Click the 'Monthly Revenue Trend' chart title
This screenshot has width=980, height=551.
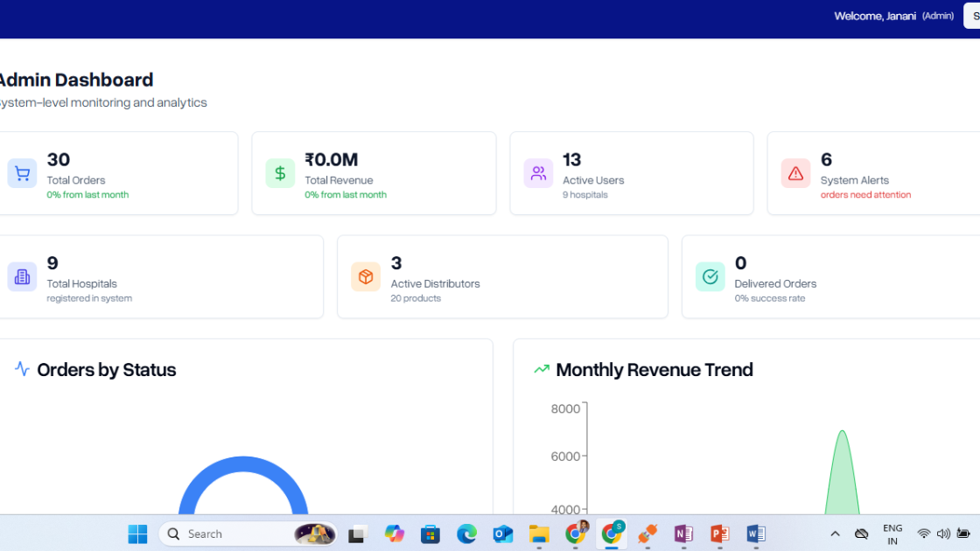pos(654,370)
